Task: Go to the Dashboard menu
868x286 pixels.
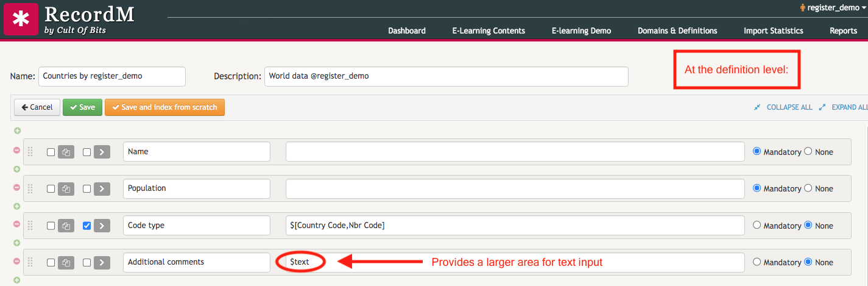Action: (x=407, y=30)
